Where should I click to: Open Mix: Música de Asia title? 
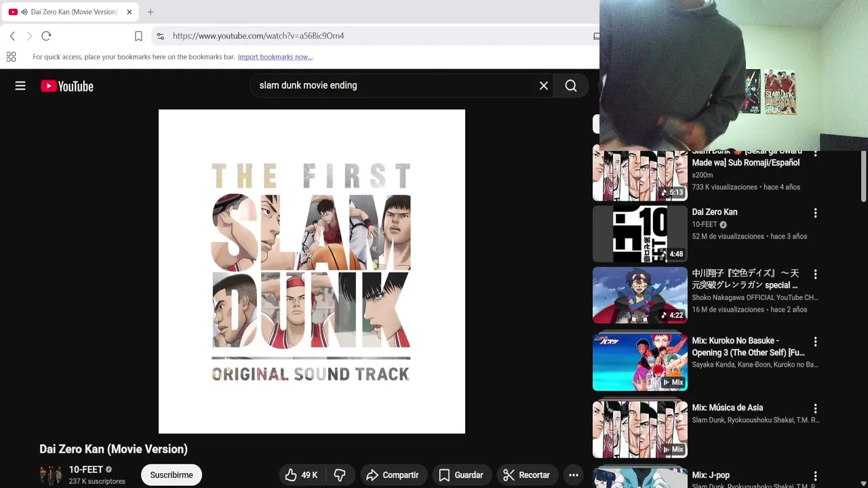pos(728,407)
